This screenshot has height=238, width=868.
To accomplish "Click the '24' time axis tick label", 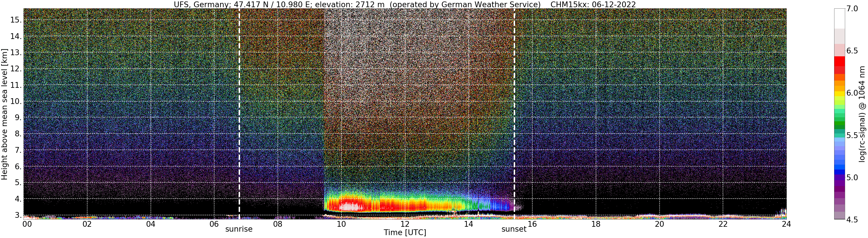I will tap(786, 224).
